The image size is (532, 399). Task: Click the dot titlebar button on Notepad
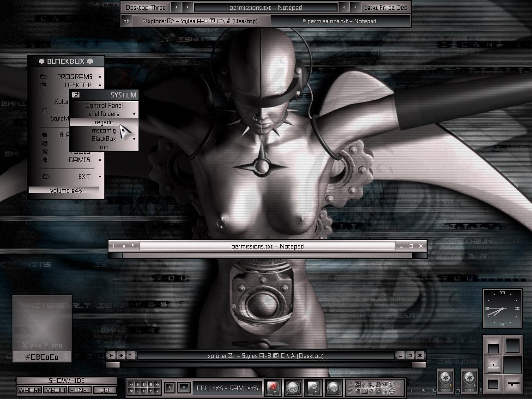pos(133,246)
